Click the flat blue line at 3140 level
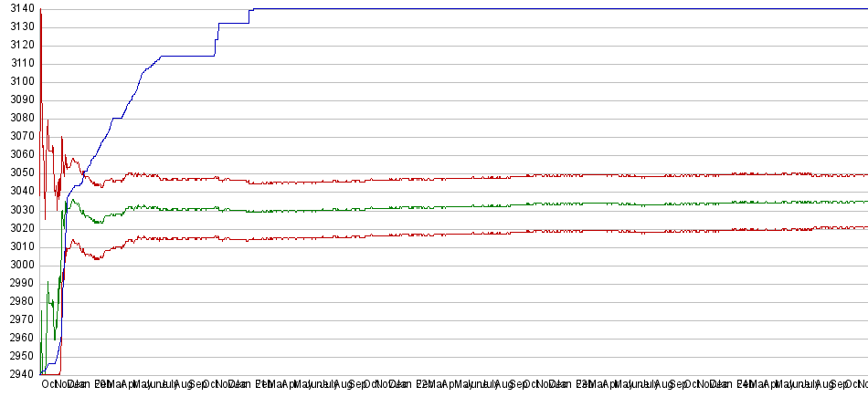The height and width of the screenshot is (397, 868). (x=548, y=9)
